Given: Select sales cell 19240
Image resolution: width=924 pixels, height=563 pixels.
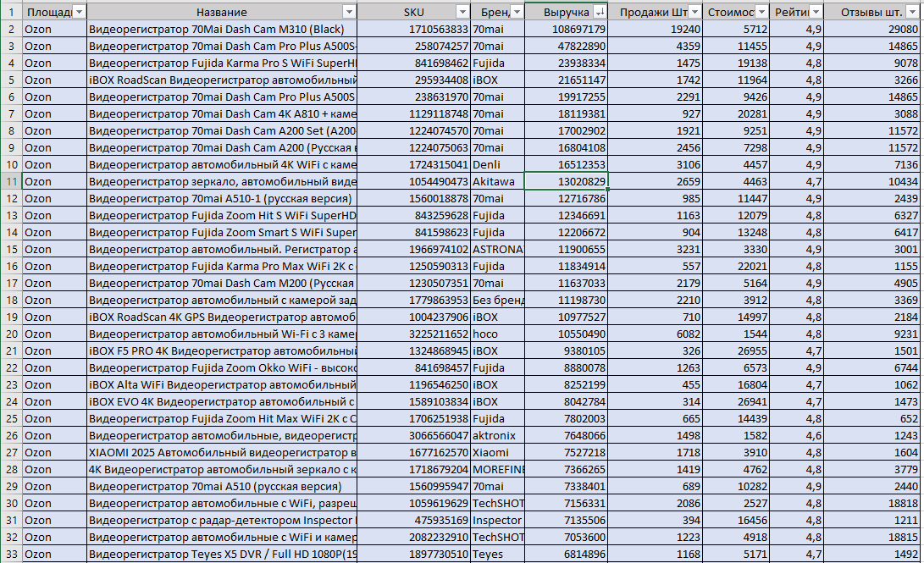Looking at the screenshot, I should [655, 29].
